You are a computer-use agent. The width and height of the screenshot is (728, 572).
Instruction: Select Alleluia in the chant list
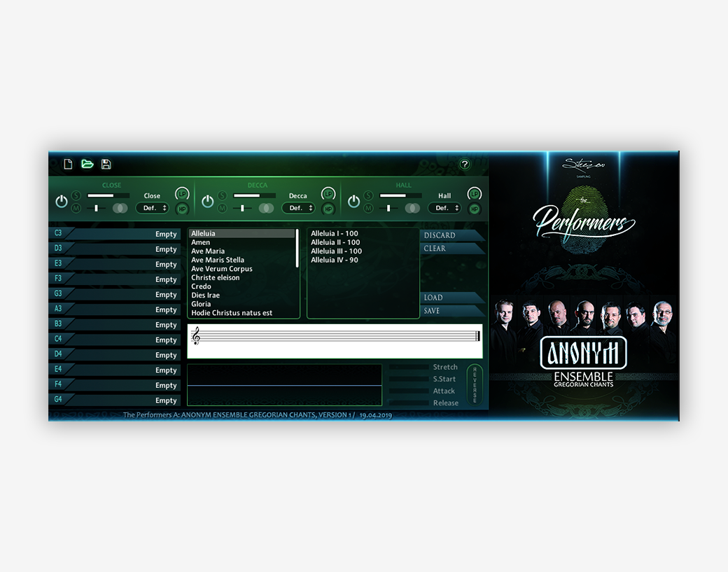(241, 234)
